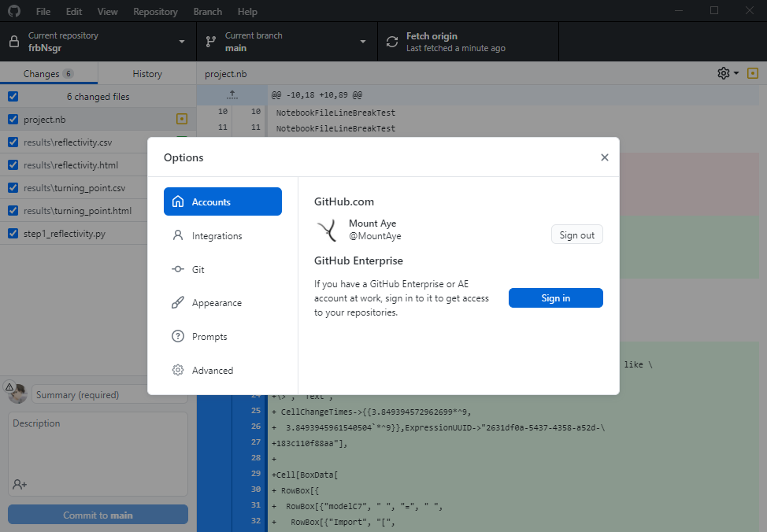Click the Mount Aye account avatar

[328, 230]
